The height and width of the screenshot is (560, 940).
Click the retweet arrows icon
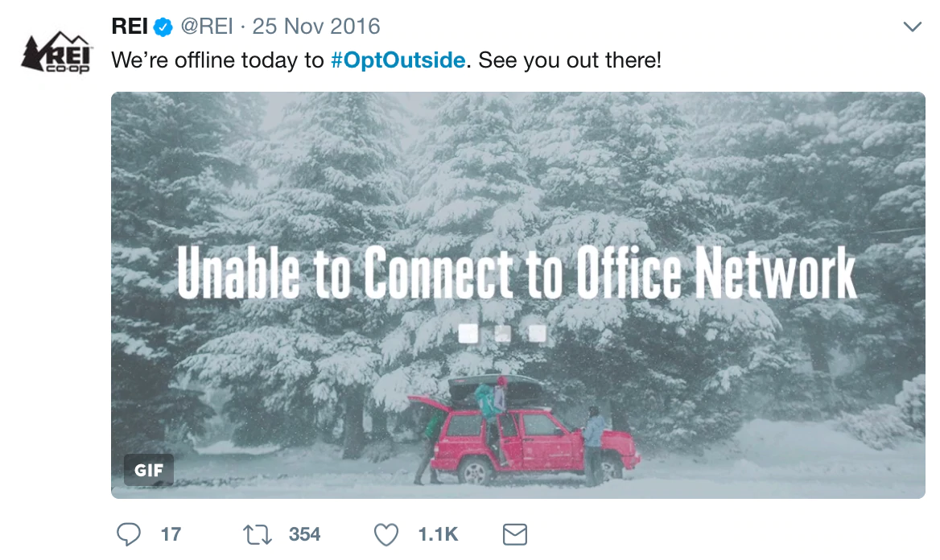[256, 534]
